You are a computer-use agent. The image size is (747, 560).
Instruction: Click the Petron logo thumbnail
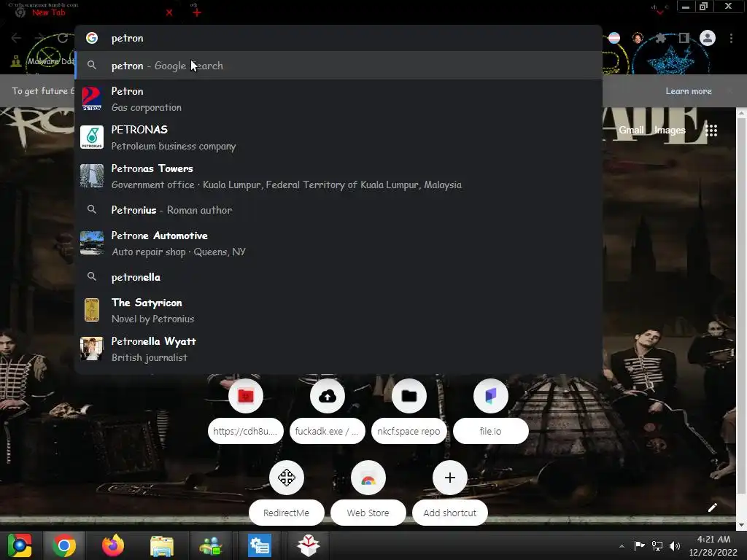[x=92, y=99]
